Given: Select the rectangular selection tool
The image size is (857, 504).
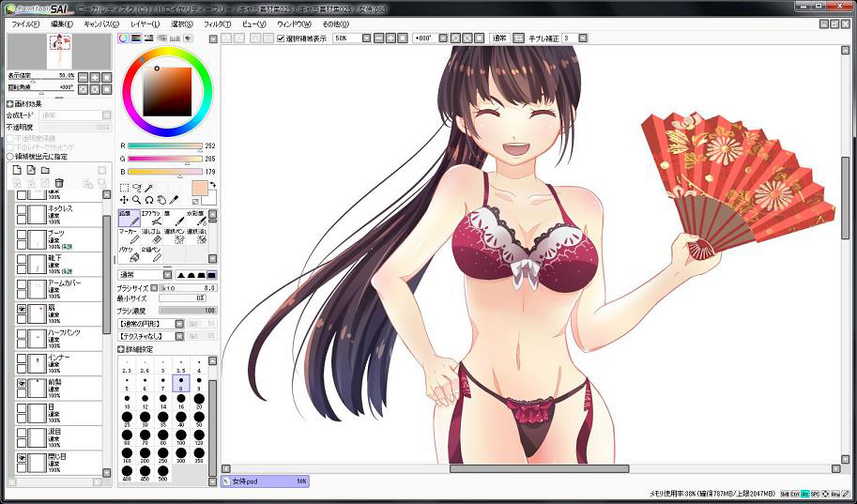Looking at the screenshot, I should tap(124, 188).
